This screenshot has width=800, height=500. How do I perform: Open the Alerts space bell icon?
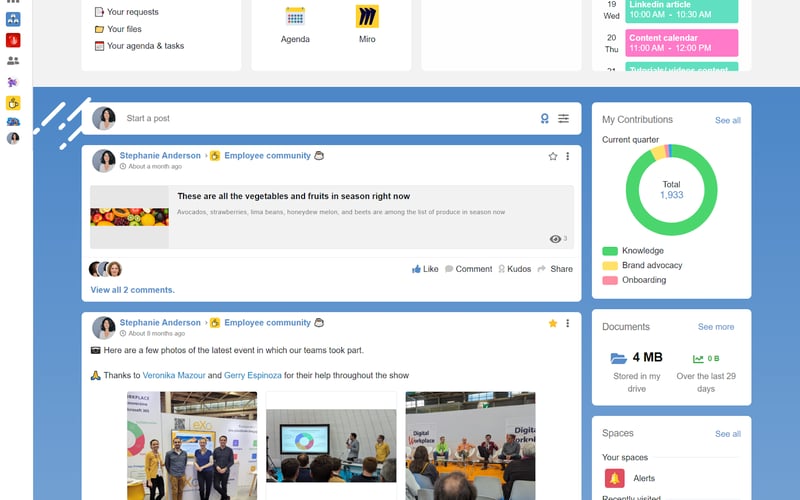click(x=614, y=478)
